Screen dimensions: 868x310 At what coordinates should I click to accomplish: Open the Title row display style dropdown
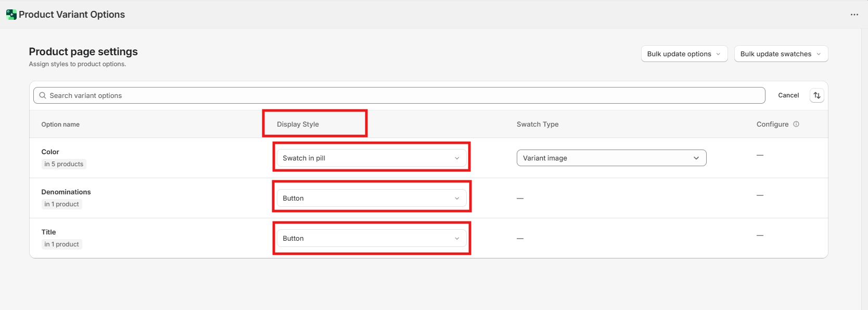[371, 238]
